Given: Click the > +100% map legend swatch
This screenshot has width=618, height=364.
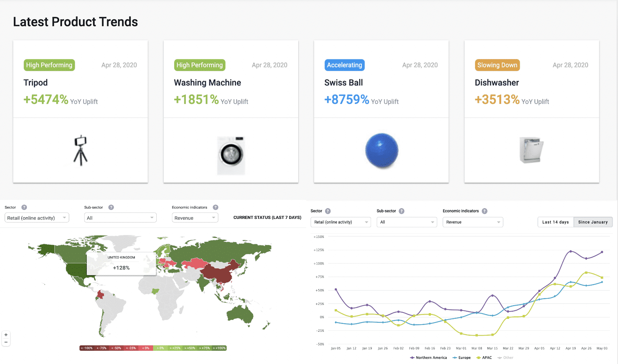Looking at the screenshot, I should (x=219, y=348).
